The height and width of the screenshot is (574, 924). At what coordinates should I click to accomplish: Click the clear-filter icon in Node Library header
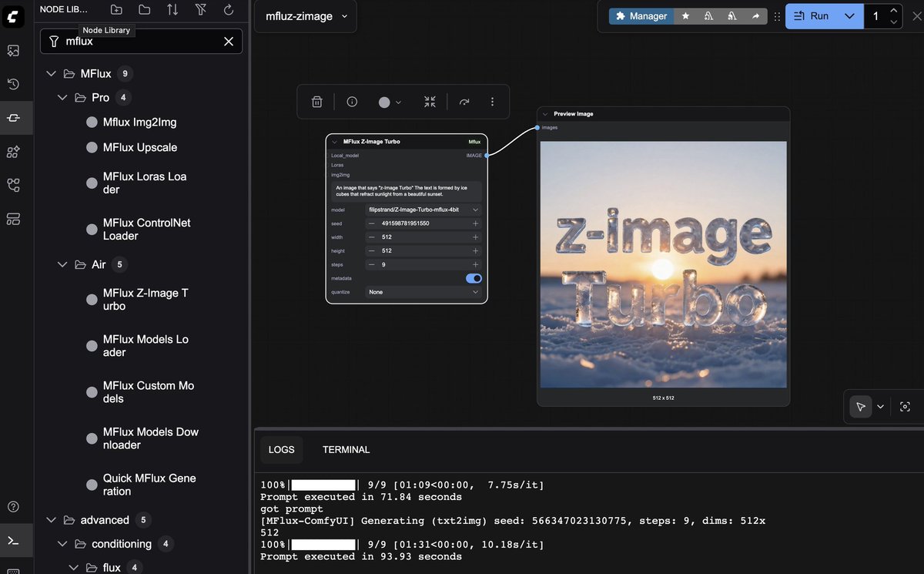[x=201, y=9]
